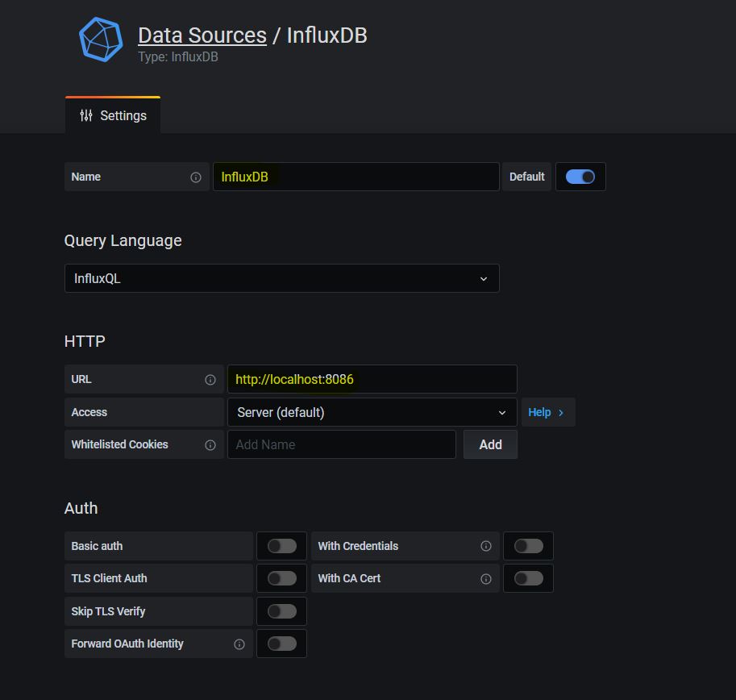Click into the Name input containing InfluxDB

coord(356,177)
